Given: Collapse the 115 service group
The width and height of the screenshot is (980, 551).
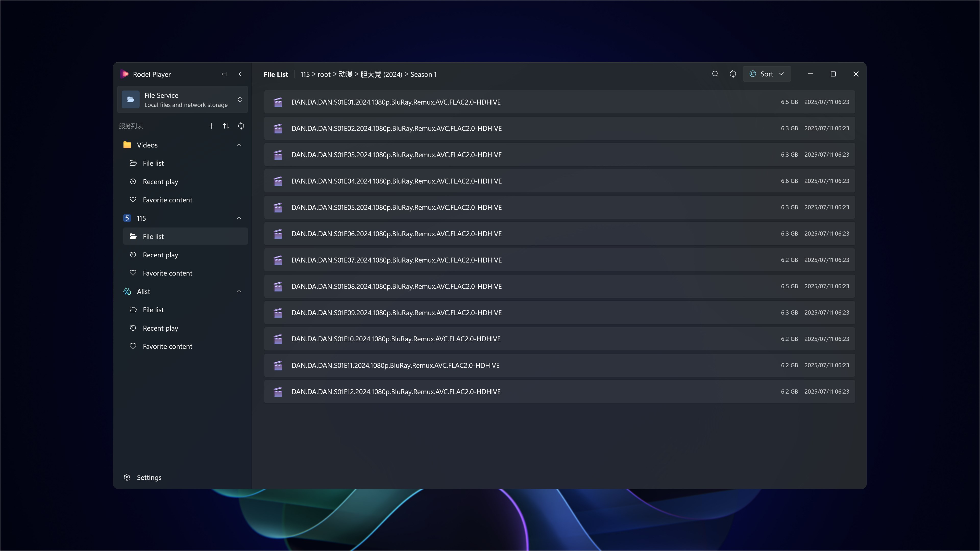Looking at the screenshot, I should pos(239,218).
